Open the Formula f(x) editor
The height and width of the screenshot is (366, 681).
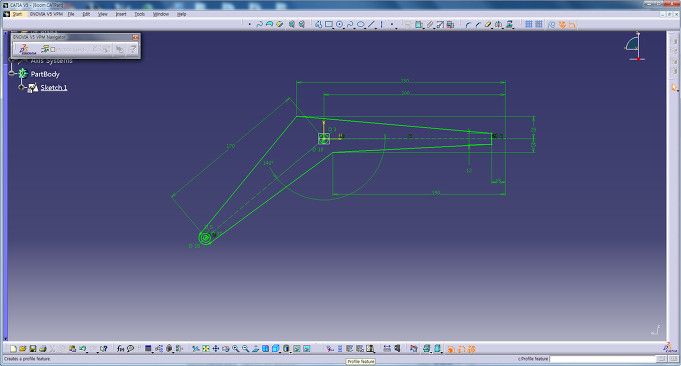click(x=120, y=349)
